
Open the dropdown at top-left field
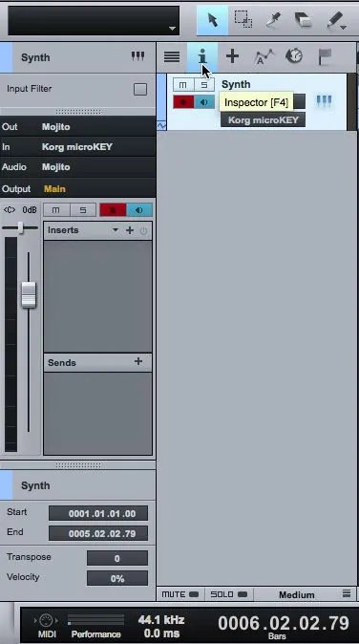coord(172,29)
